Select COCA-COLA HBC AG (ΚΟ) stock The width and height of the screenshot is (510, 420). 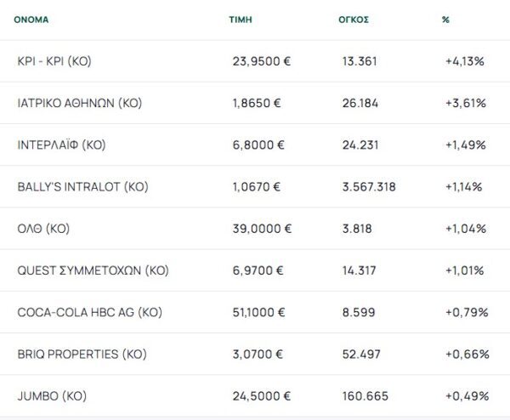click(89, 312)
